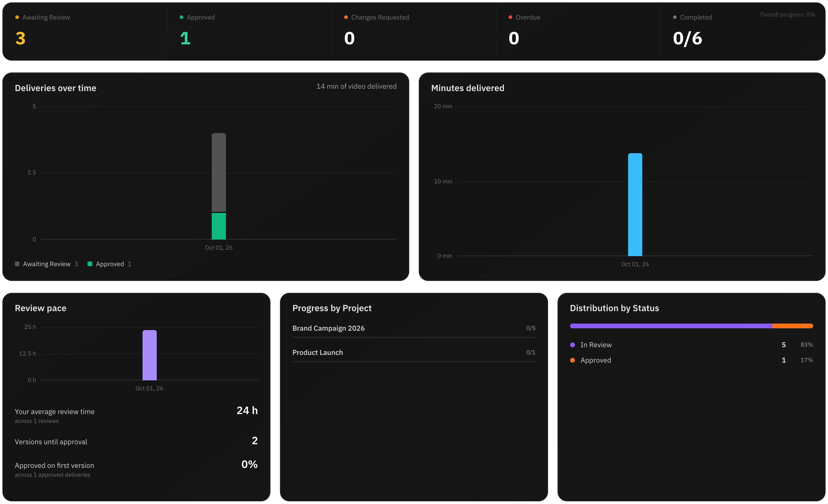Click the Brand Campaign 0/5 count
Screen dimensions: 828x504
(531, 328)
